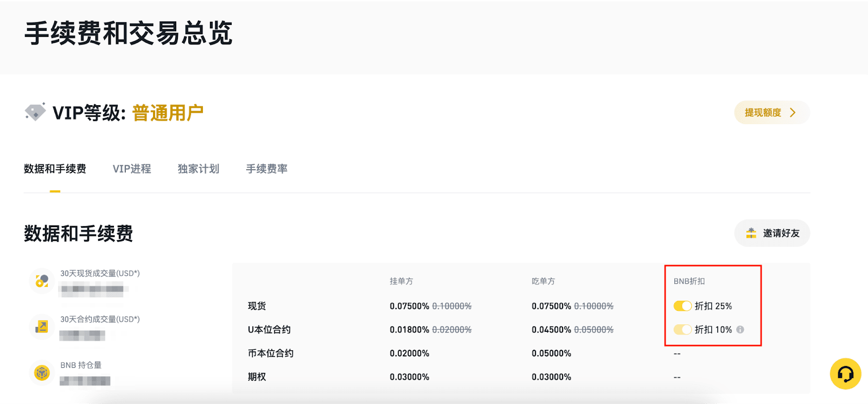Click the 现货 row label
Viewport: 868px width, 404px height.
257,306
